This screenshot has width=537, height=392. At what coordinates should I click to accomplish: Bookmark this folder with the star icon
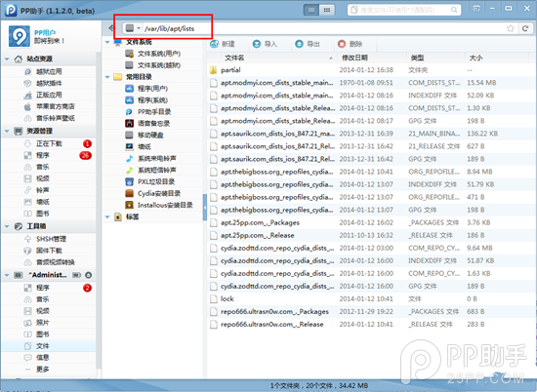pos(511,28)
